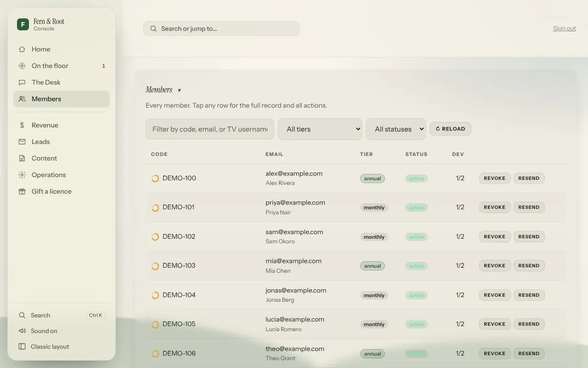This screenshot has height=368, width=588.
Task: Click the Search or jump to field
Action: (221, 29)
